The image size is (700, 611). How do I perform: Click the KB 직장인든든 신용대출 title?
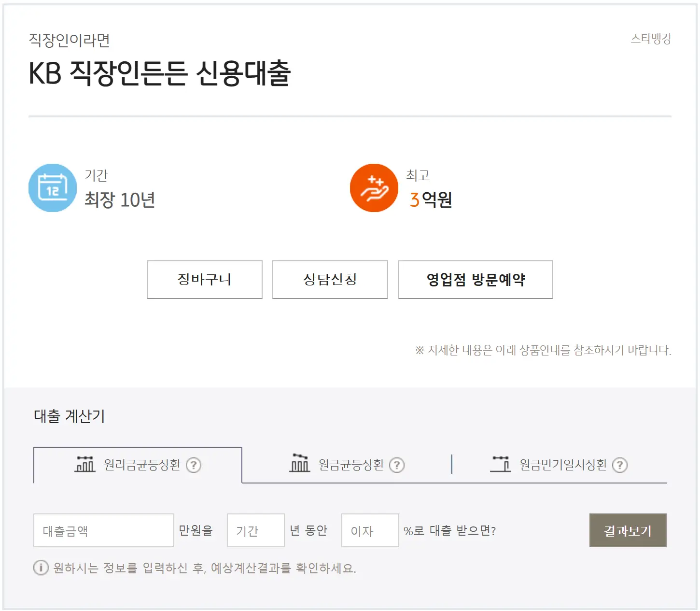point(160,73)
